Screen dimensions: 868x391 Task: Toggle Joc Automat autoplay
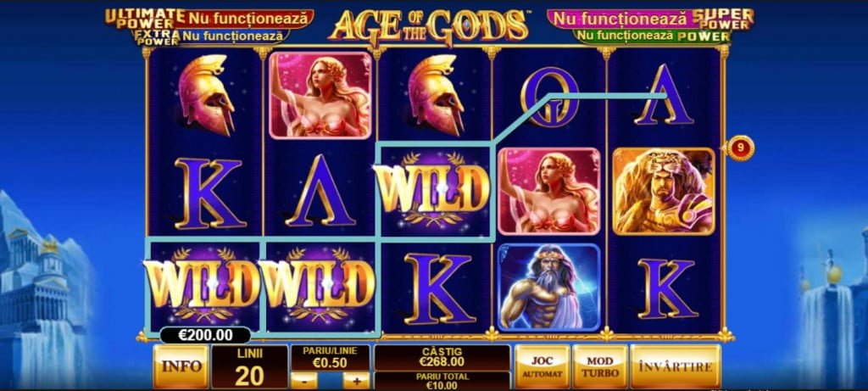click(542, 366)
